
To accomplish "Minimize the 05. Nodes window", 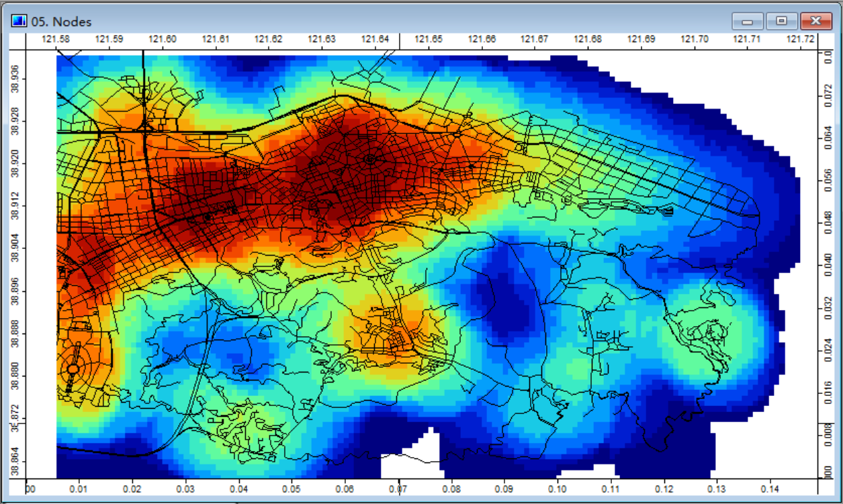I will (747, 21).
